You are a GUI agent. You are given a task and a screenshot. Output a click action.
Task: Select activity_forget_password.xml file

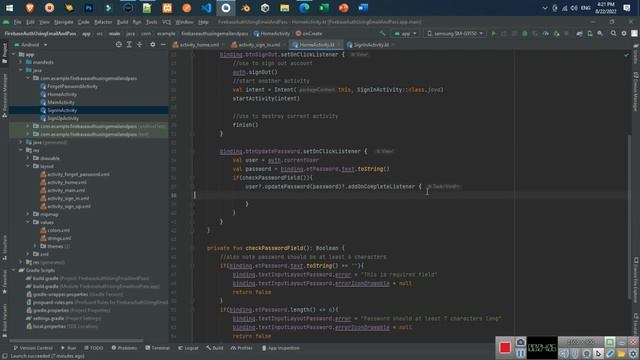[78, 174]
